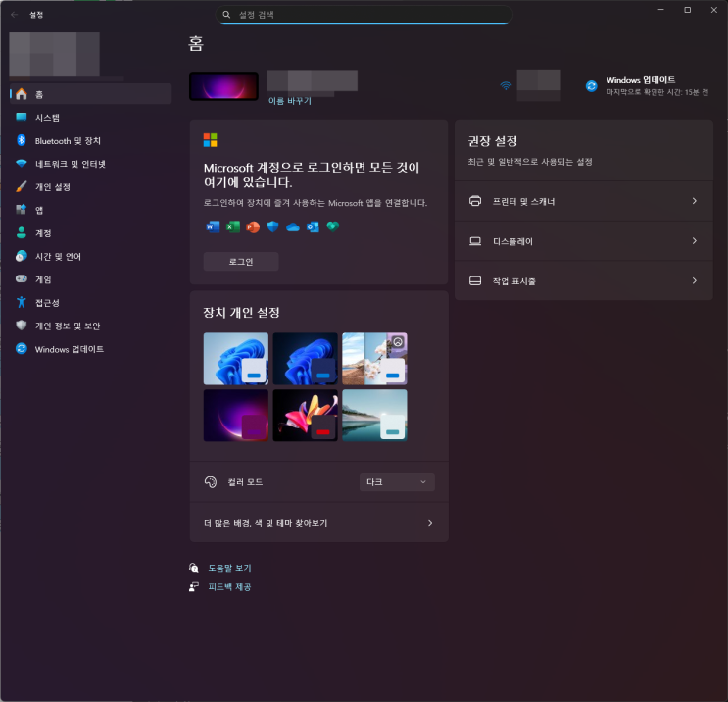Expand the Display (디스플레이) row chevron

694,240
